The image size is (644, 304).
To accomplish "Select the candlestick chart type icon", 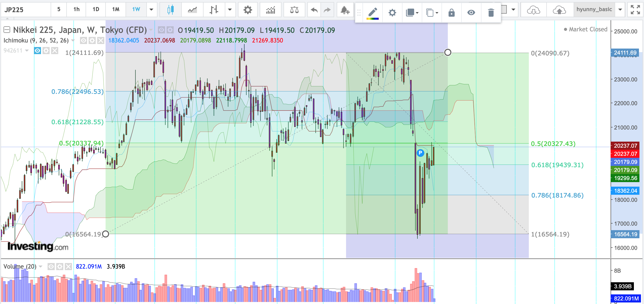I will point(170,10).
